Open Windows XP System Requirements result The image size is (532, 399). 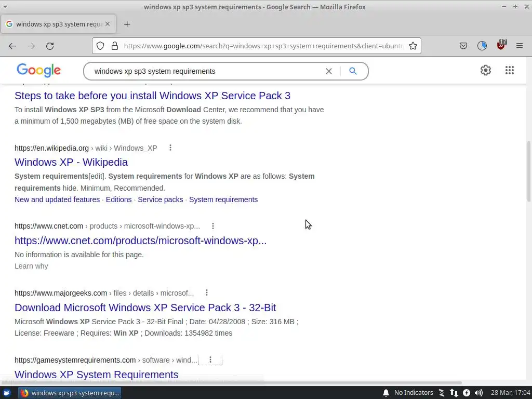[96, 375]
